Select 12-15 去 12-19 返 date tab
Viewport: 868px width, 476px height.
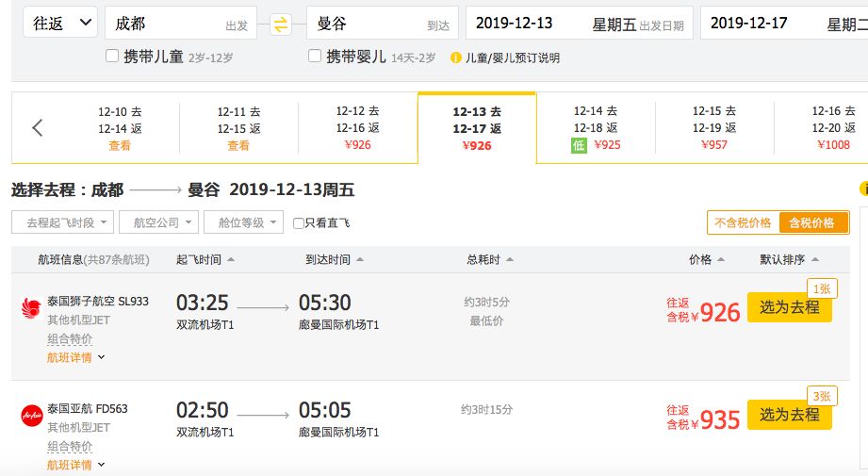[x=714, y=128]
